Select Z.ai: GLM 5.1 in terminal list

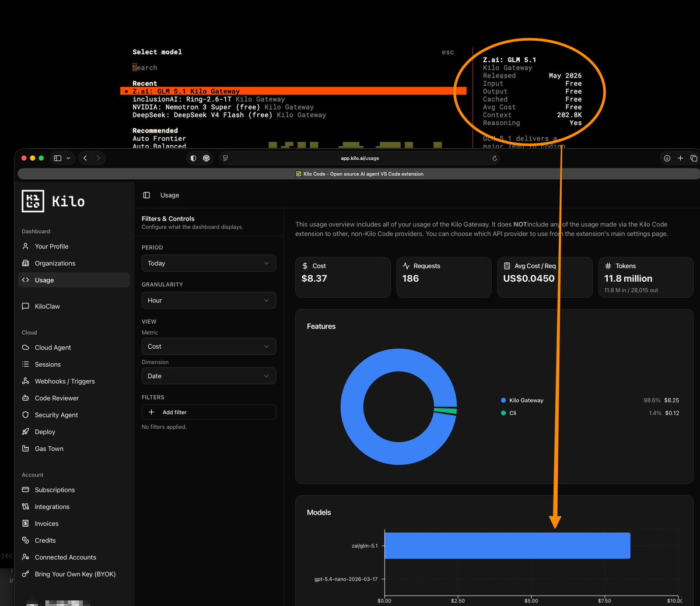point(293,91)
